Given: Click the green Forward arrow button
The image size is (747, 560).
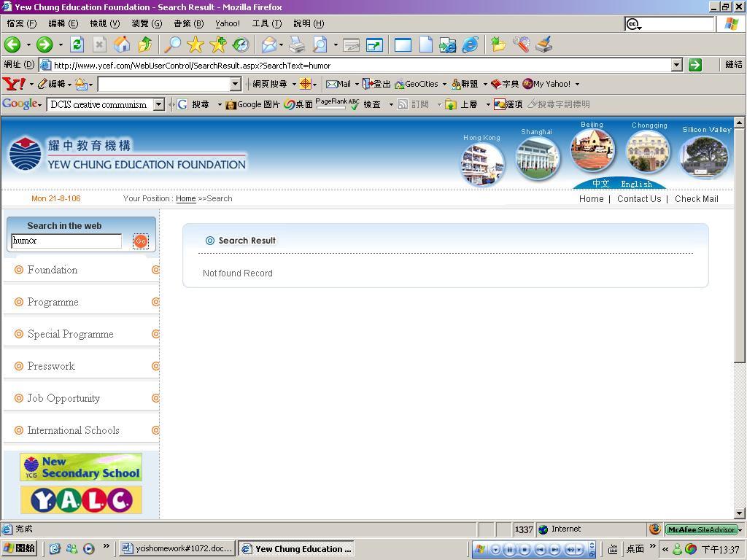Looking at the screenshot, I should [44, 44].
